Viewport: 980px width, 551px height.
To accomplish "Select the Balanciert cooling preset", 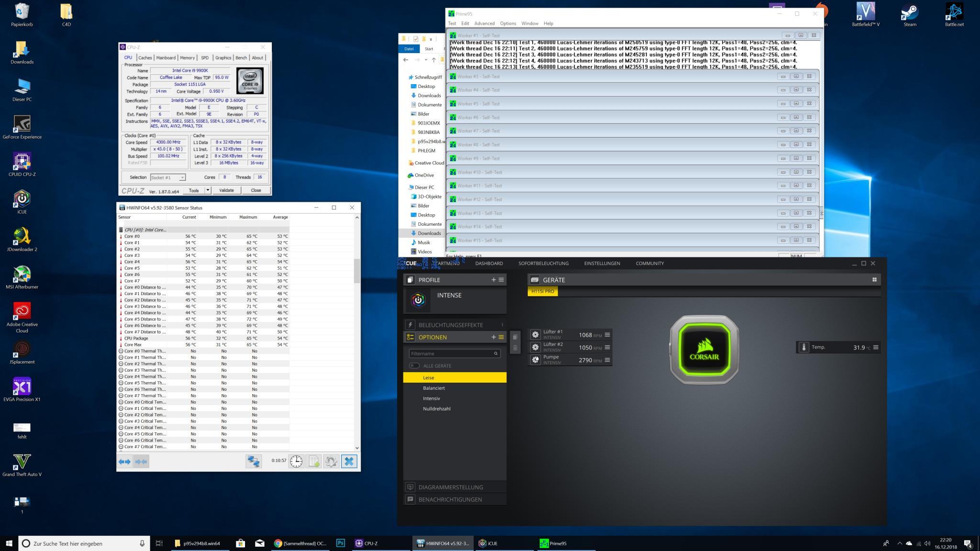I will [455, 388].
